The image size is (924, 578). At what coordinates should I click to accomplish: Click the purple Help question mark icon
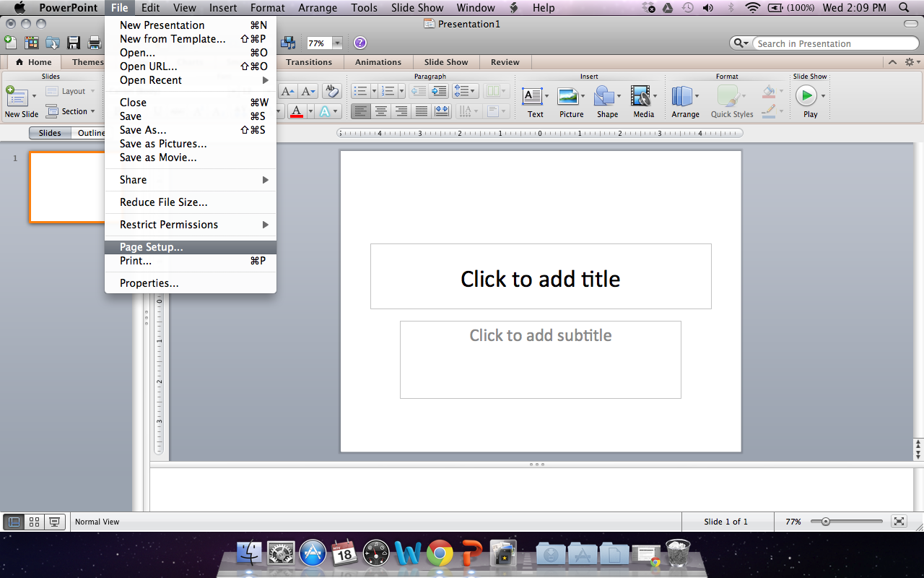click(x=360, y=43)
